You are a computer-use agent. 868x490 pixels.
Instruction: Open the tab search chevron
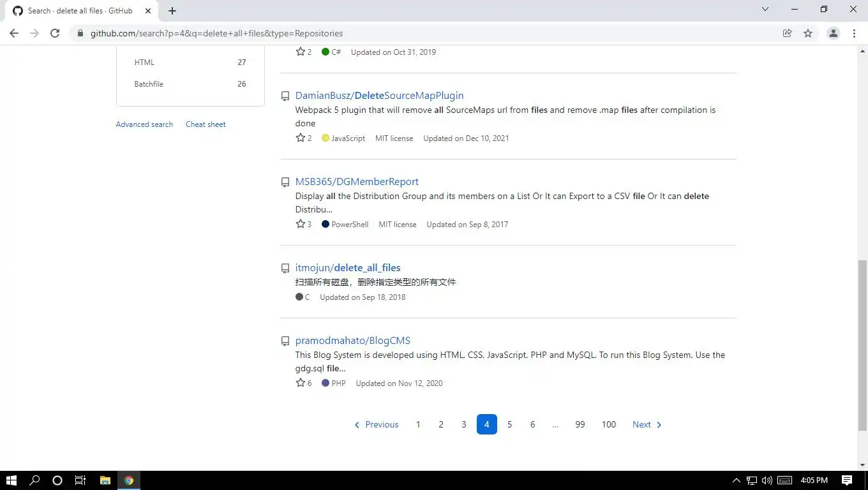click(765, 10)
